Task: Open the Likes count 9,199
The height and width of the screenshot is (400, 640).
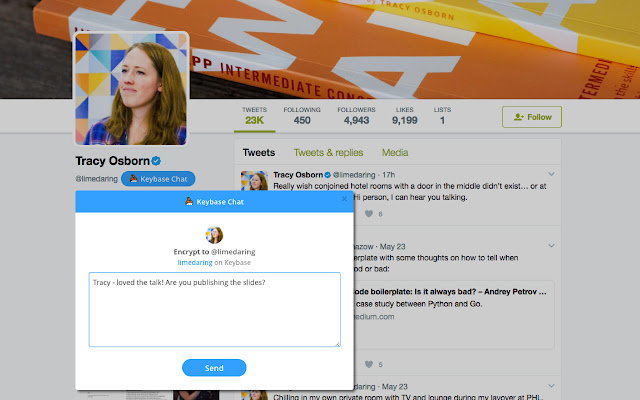Action: [x=404, y=116]
